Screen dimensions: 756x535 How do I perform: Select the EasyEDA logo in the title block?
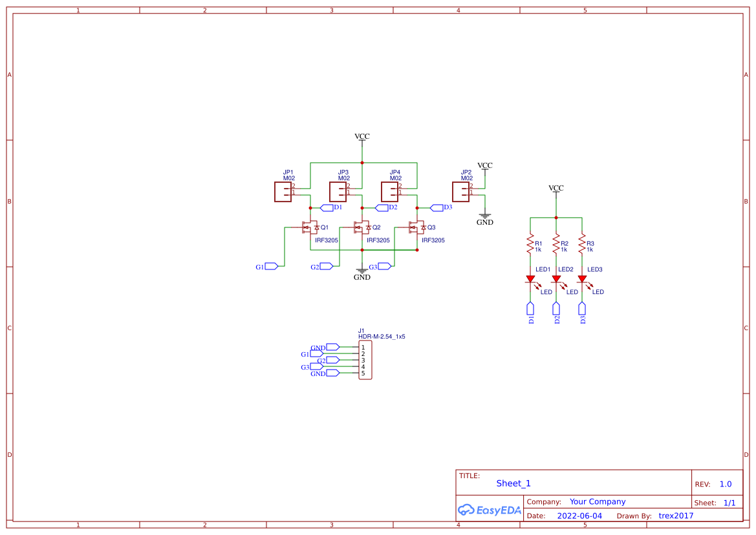[x=490, y=510]
